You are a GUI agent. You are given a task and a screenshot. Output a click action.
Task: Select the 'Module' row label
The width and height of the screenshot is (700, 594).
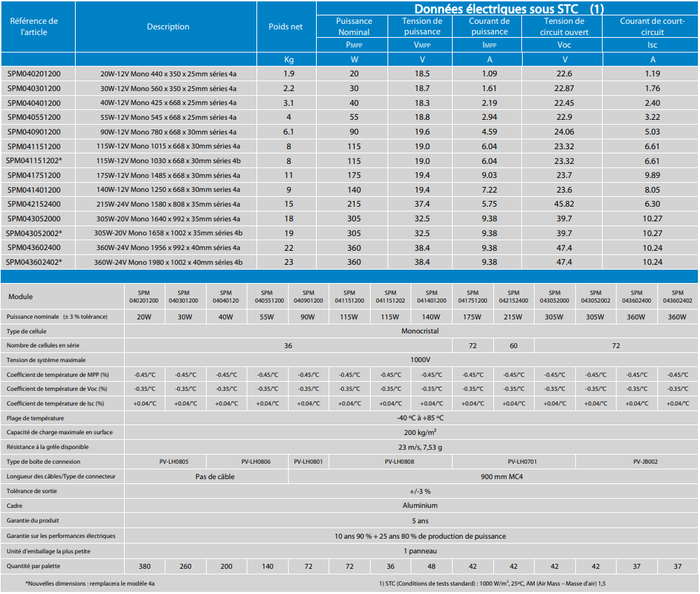coord(20,297)
